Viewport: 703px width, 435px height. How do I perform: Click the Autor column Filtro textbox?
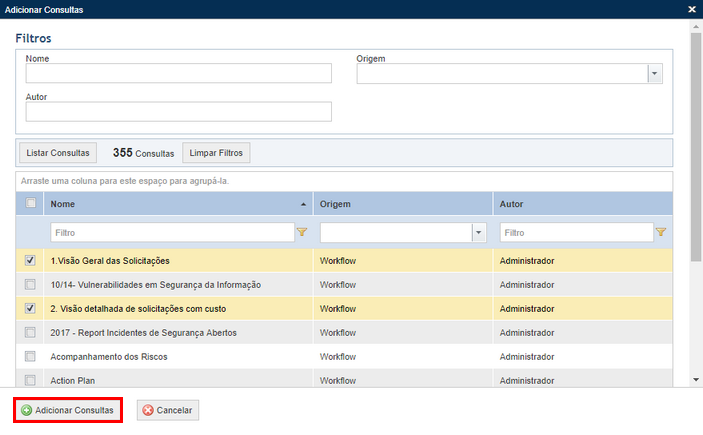576,233
